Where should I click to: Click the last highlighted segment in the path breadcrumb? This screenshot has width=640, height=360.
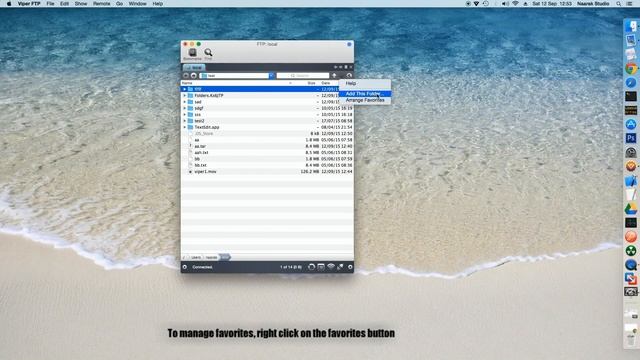pyautogui.click(x=225, y=258)
